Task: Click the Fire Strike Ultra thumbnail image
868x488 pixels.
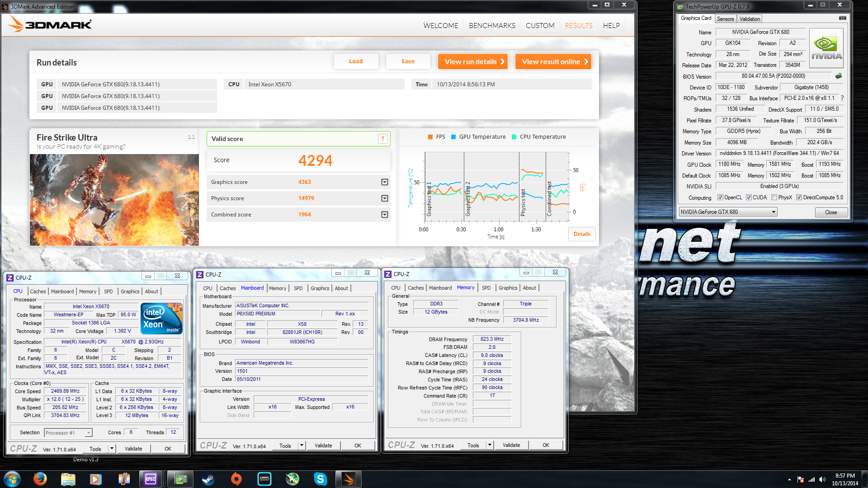Action: tap(114, 200)
